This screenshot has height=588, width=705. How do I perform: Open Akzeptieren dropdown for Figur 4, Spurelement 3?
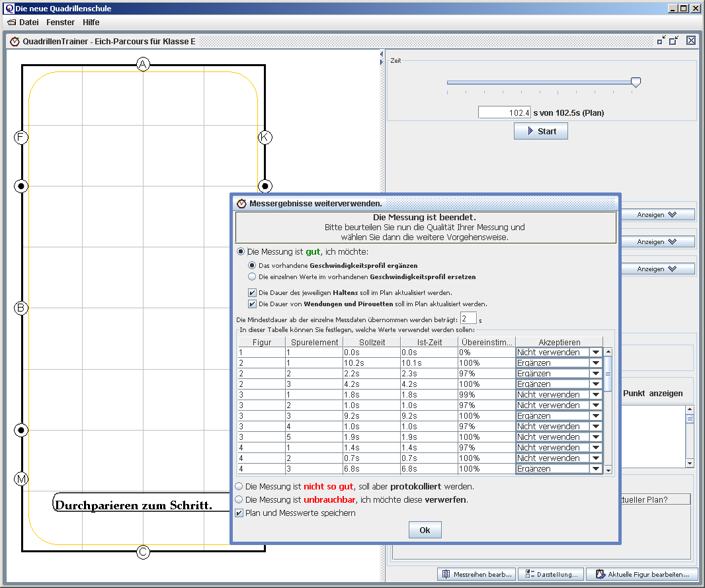point(596,468)
